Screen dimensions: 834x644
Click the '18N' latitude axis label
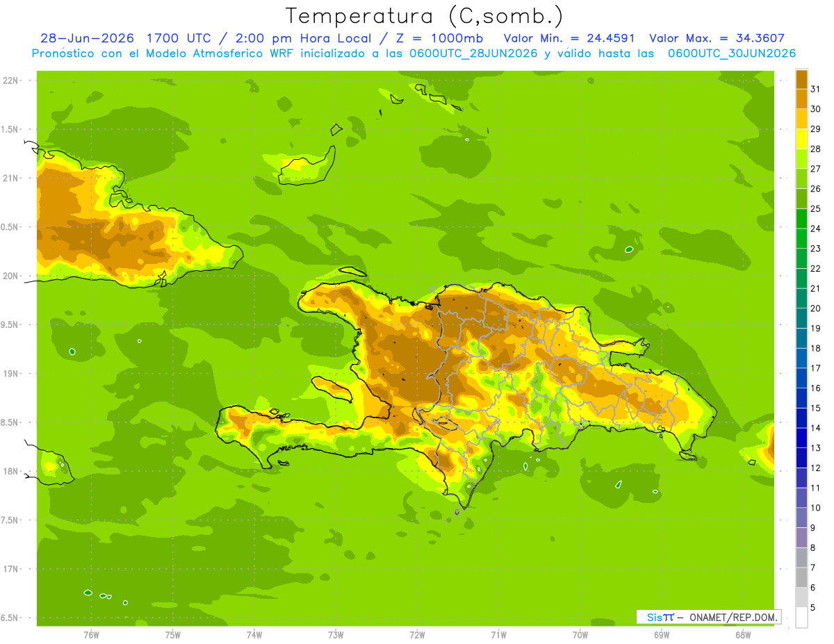pyautogui.click(x=11, y=471)
